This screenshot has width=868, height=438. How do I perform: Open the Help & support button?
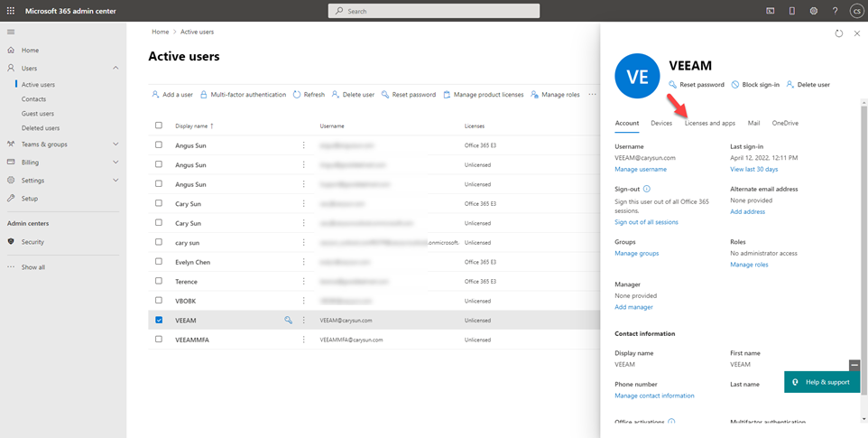pyautogui.click(x=822, y=382)
